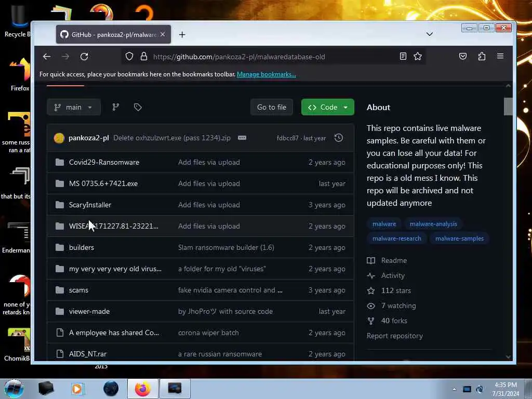Click the Go to file button

tap(271, 107)
